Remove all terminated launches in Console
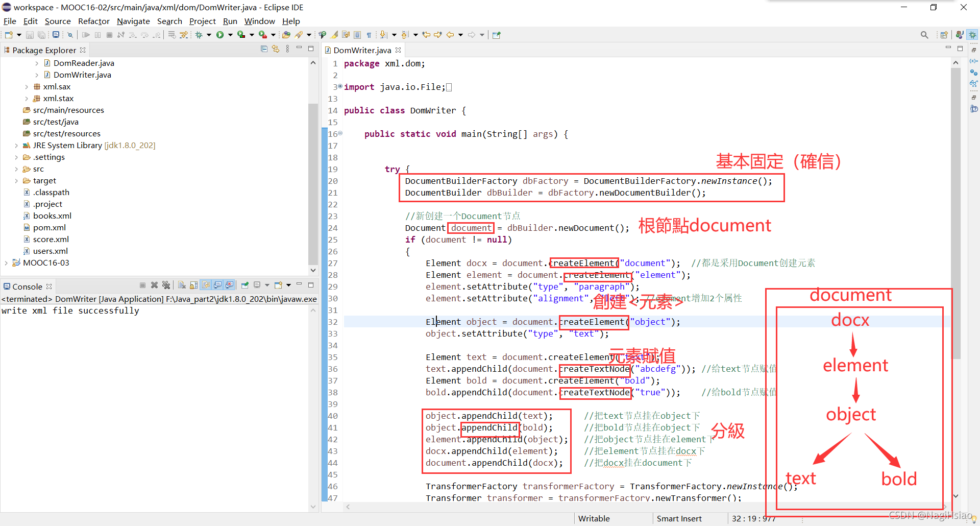The height and width of the screenshot is (526, 980). 166,285
